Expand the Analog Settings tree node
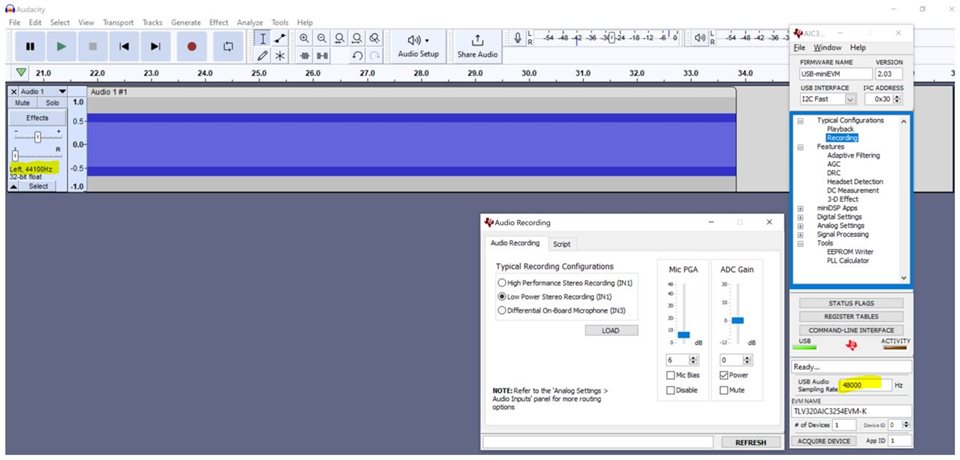The height and width of the screenshot is (460, 960). click(x=800, y=225)
